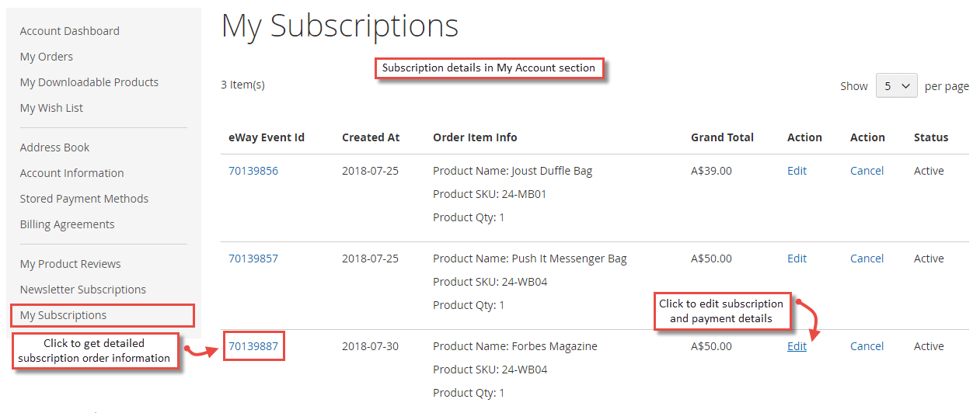Open subscription event 70139856
Screen dimensions: 980x413
click(x=253, y=171)
